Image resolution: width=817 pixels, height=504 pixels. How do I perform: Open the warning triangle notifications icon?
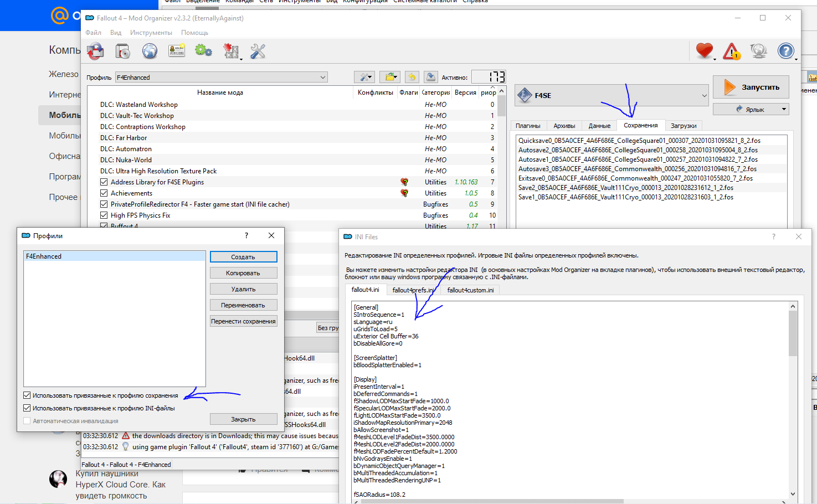coord(732,51)
